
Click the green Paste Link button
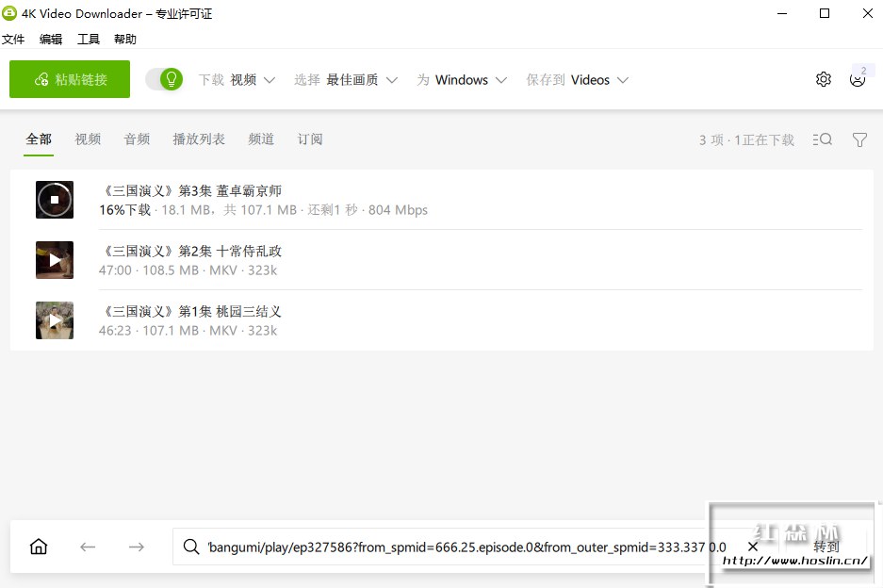tap(70, 79)
